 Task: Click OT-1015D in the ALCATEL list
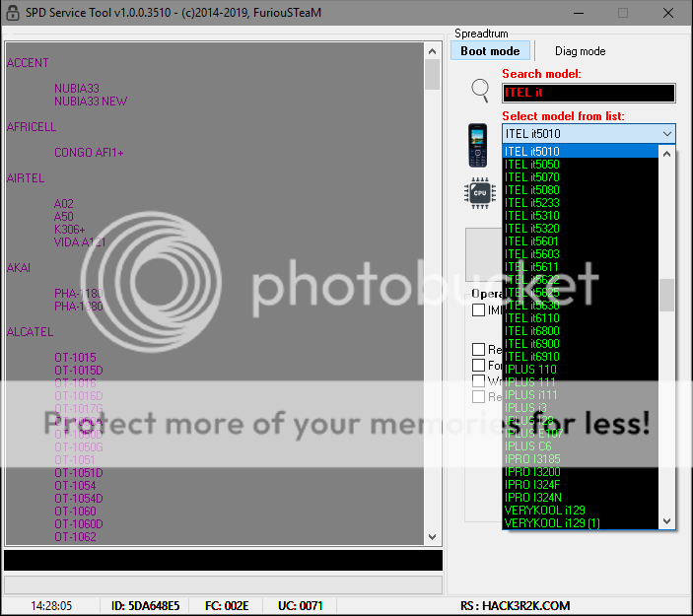79,371
